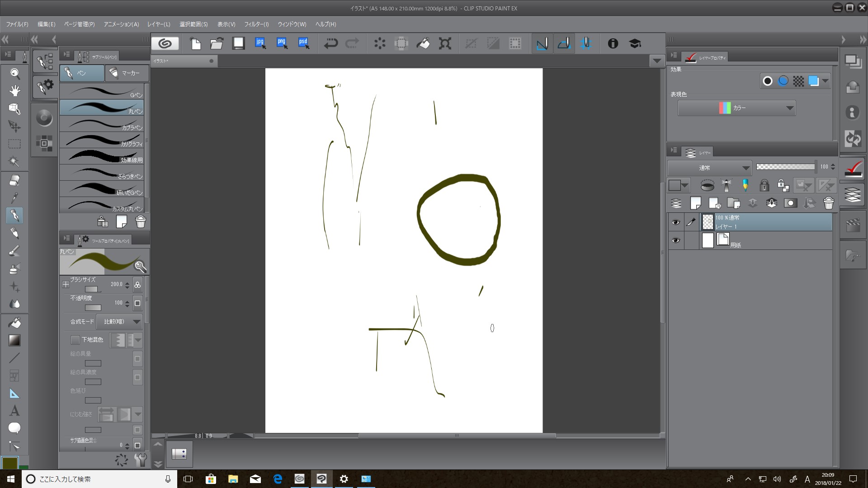Select the Hand move tool
The image size is (868, 488).
point(14,91)
